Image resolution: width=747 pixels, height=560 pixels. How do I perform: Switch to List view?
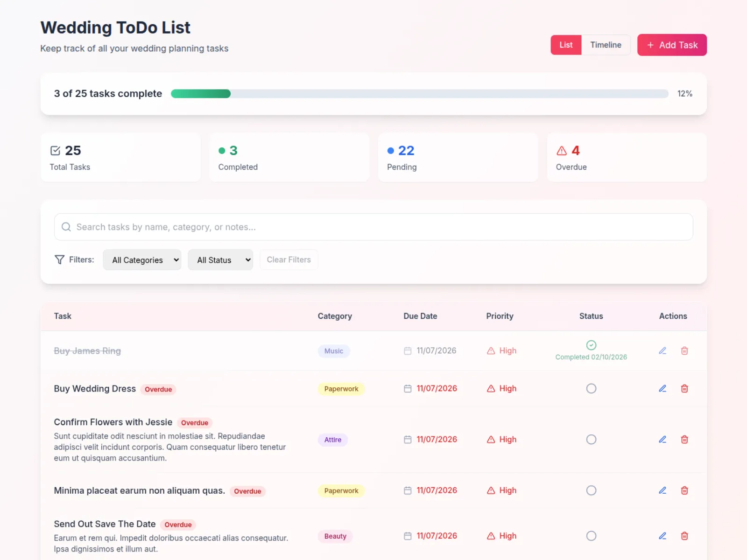point(566,45)
